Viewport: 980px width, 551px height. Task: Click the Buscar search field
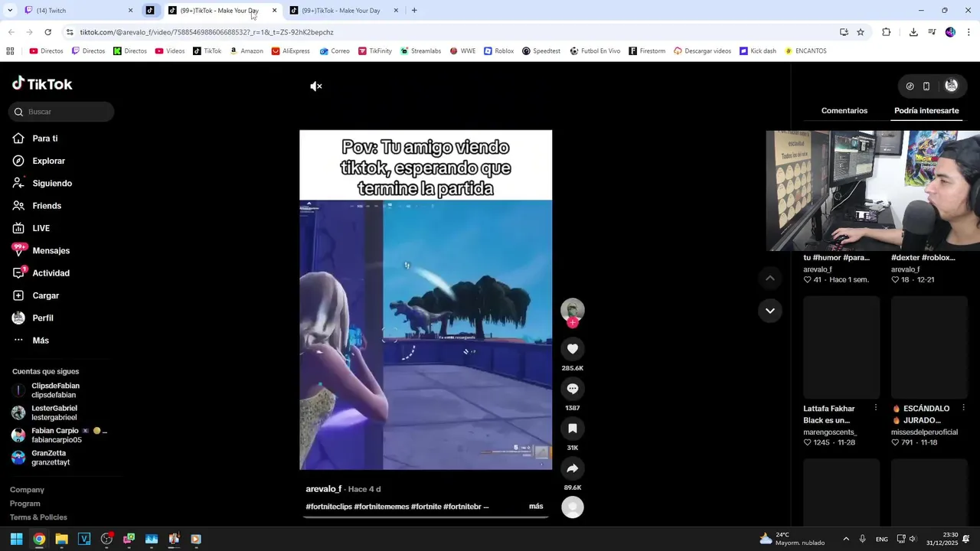coord(61,112)
